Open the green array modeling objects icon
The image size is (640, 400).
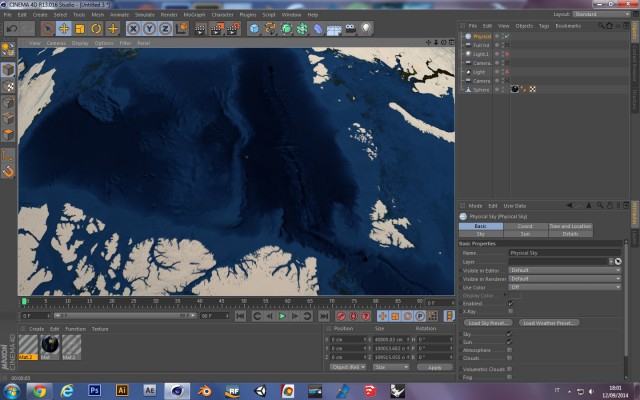[286, 29]
